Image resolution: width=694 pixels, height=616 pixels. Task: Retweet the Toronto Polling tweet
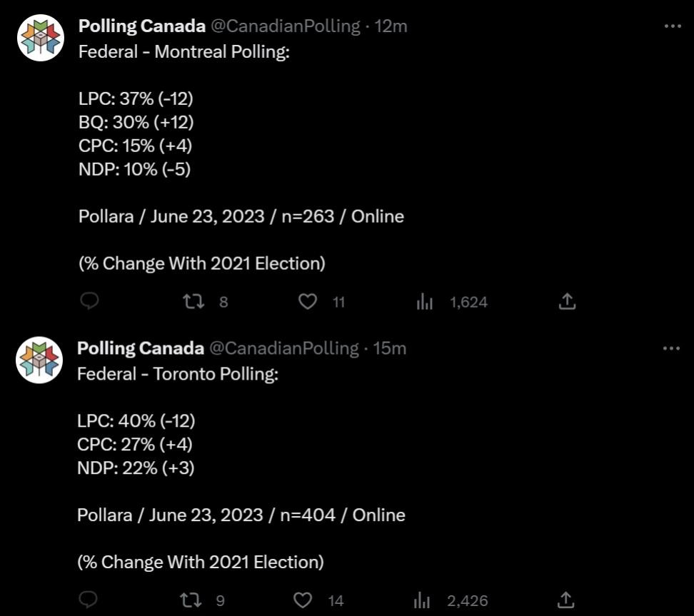pos(191,600)
